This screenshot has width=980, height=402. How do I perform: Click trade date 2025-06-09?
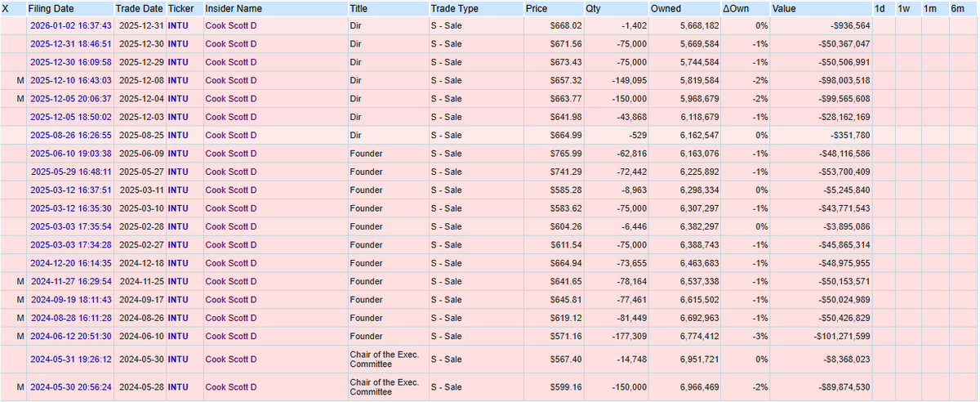pos(140,154)
